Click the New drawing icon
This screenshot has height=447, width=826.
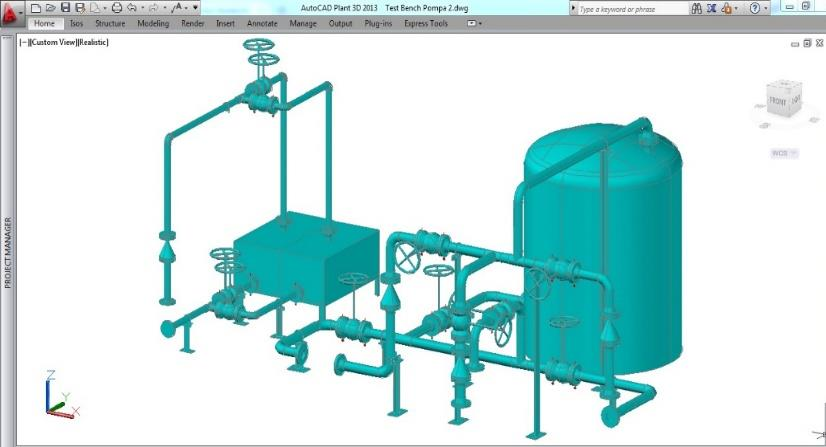tap(35, 7)
